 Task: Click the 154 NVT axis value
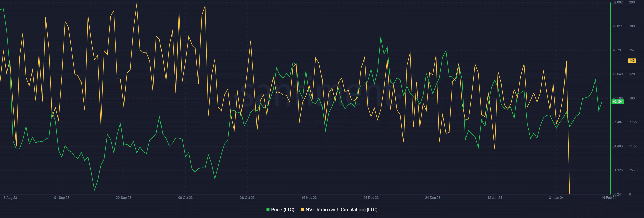(x=632, y=50)
